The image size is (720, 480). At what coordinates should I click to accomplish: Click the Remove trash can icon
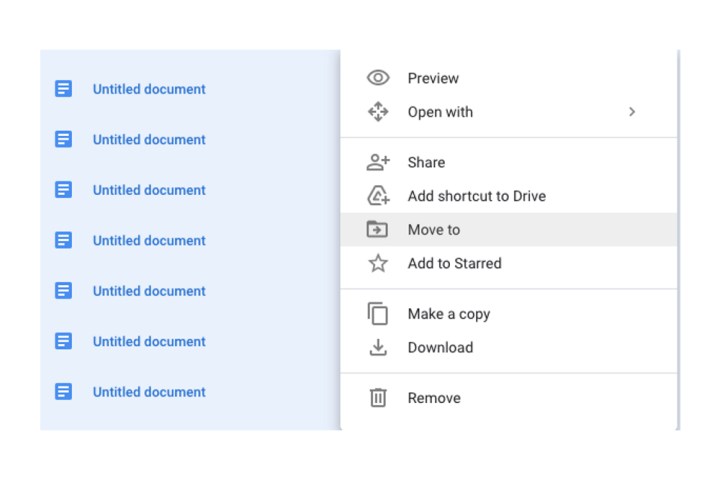click(378, 398)
